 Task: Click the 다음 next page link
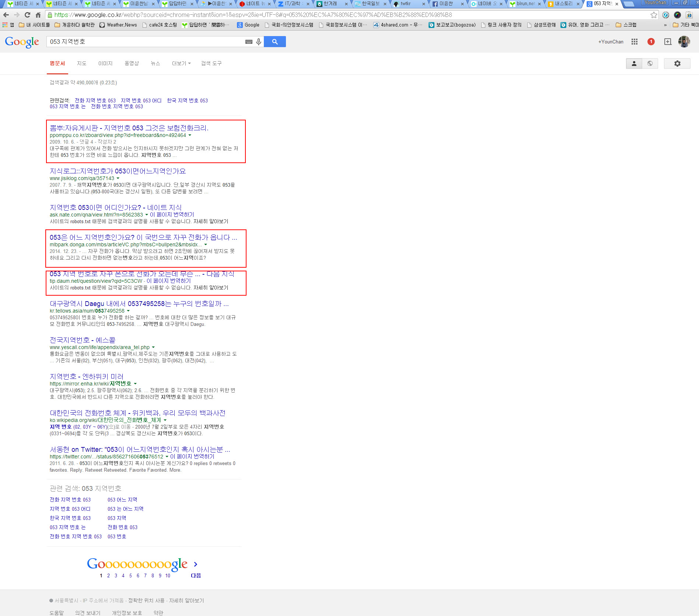tap(196, 575)
